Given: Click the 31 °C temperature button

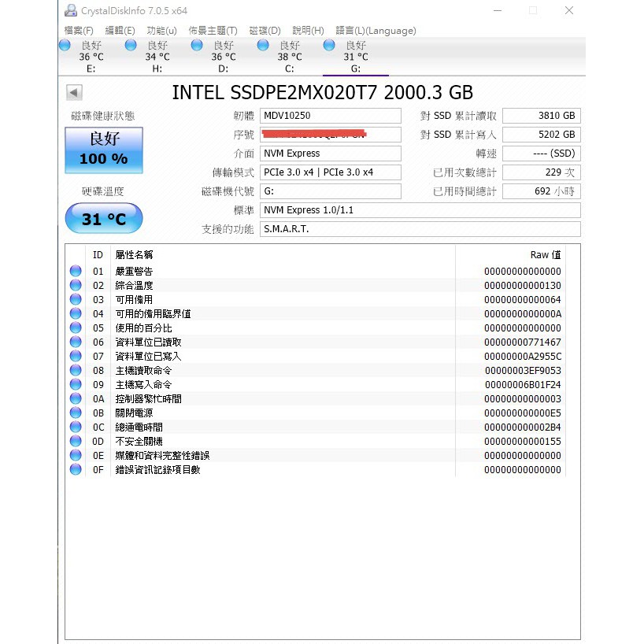Looking at the screenshot, I should click(104, 219).
